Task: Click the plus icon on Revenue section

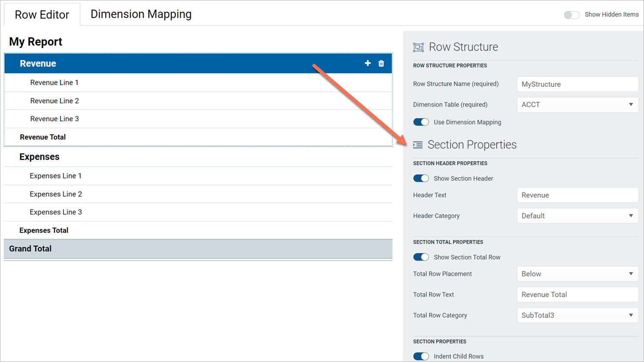Action: tap(367, 64)
